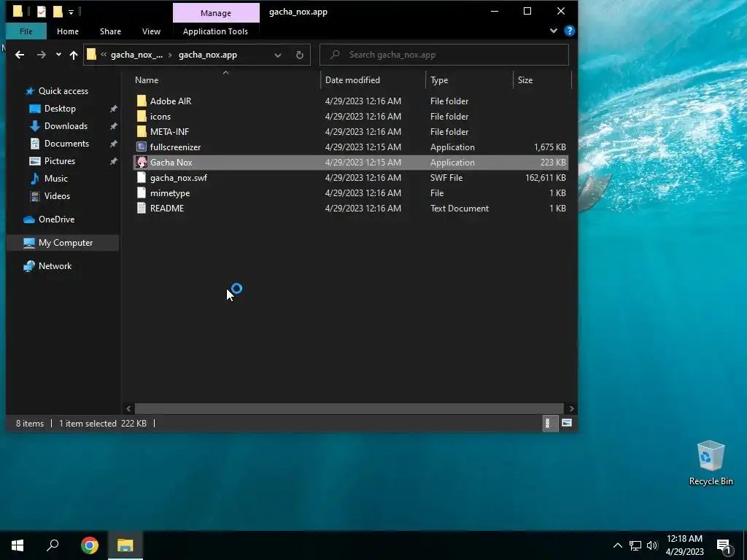The image size is (747, 560).
Task: Navigate to gacha_nox.app breadcrumb
Action: point(208,55)
